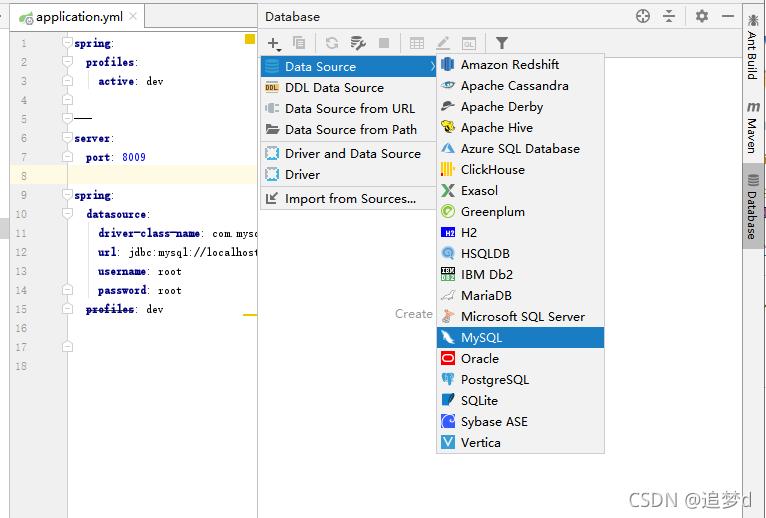766x518 pixels.
Task: Click the yellow inspection indicator in editor
Action: pyautogui.click(x=250, y=39)
